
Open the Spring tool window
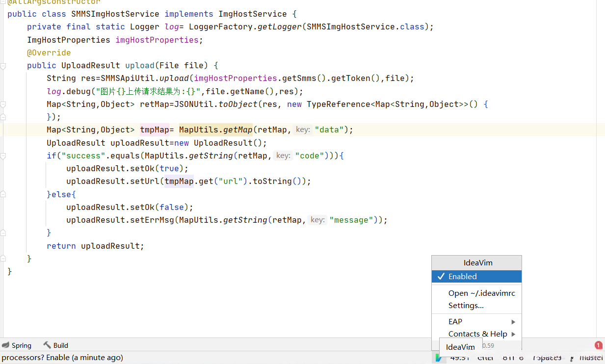(x=17, y=345)
